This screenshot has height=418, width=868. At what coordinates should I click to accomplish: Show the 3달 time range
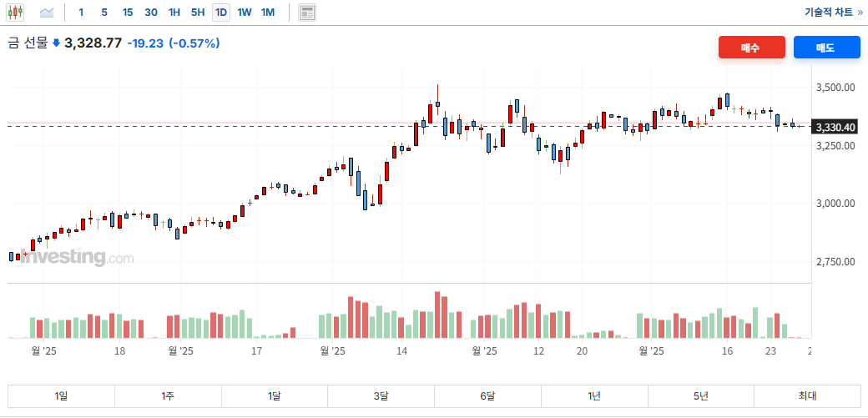click(381, 395)
